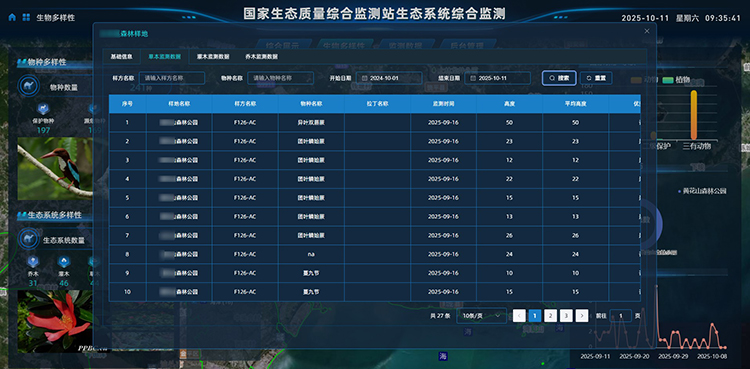
Task: Focus the 物种名称 input field
Action: 280,78
